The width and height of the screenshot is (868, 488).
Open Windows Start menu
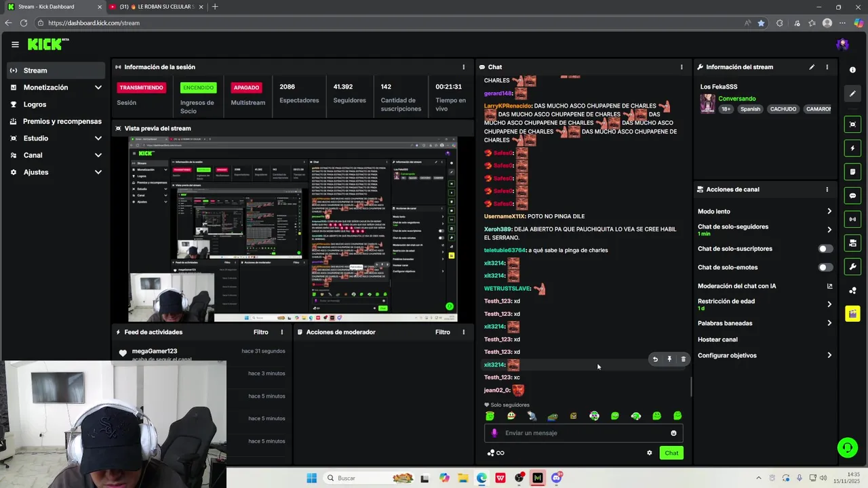(x=311, y=478)
